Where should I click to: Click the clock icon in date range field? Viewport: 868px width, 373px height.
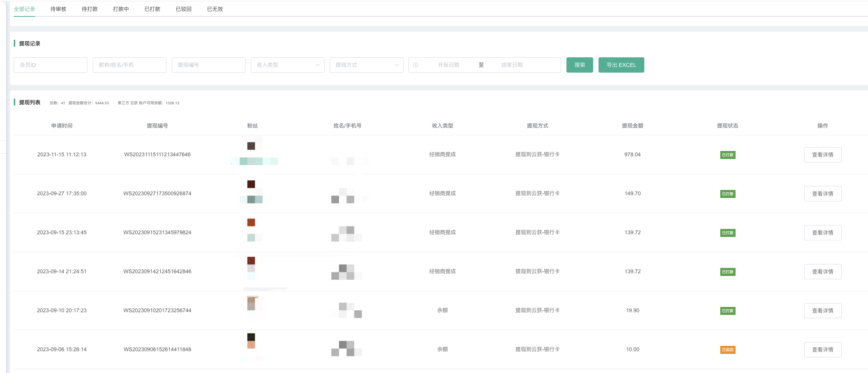point(416,65)
